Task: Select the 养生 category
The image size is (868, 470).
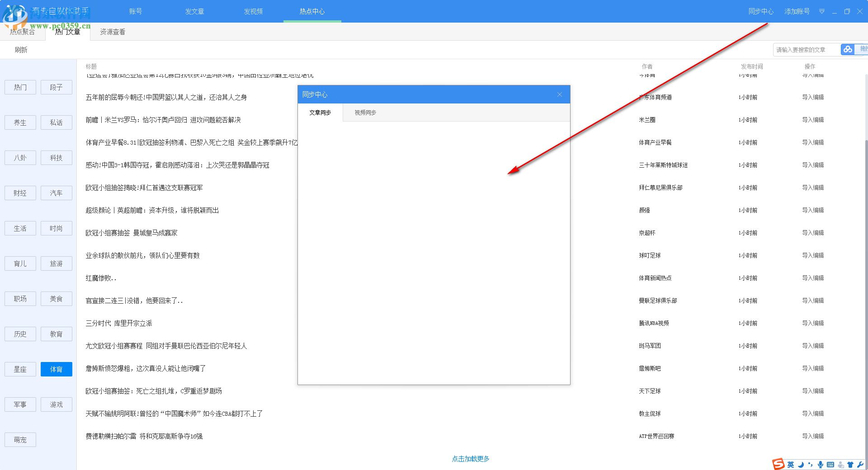Action: tap(20, 122)
